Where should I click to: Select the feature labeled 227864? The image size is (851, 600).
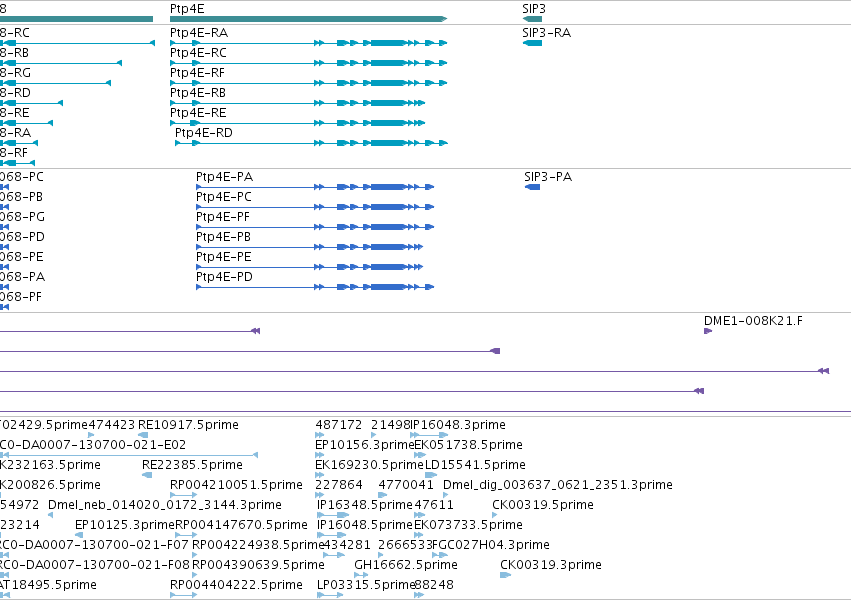(x=339, y=485)
